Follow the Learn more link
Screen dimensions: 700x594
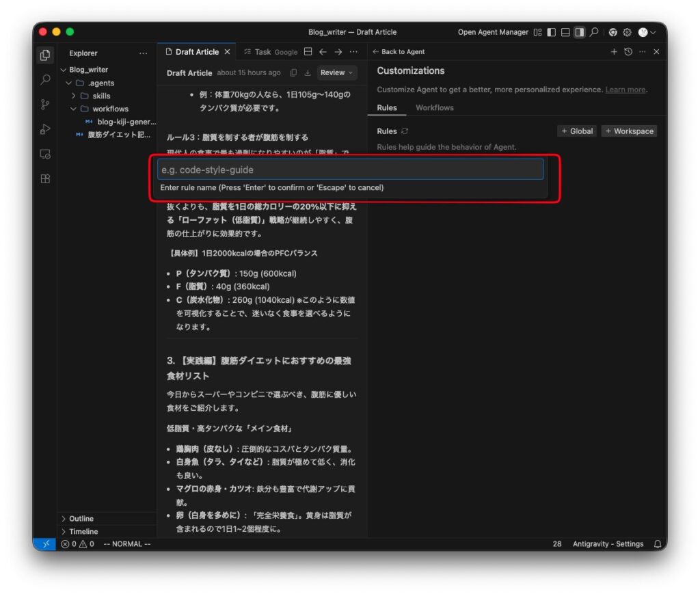(x=625, y=90)
